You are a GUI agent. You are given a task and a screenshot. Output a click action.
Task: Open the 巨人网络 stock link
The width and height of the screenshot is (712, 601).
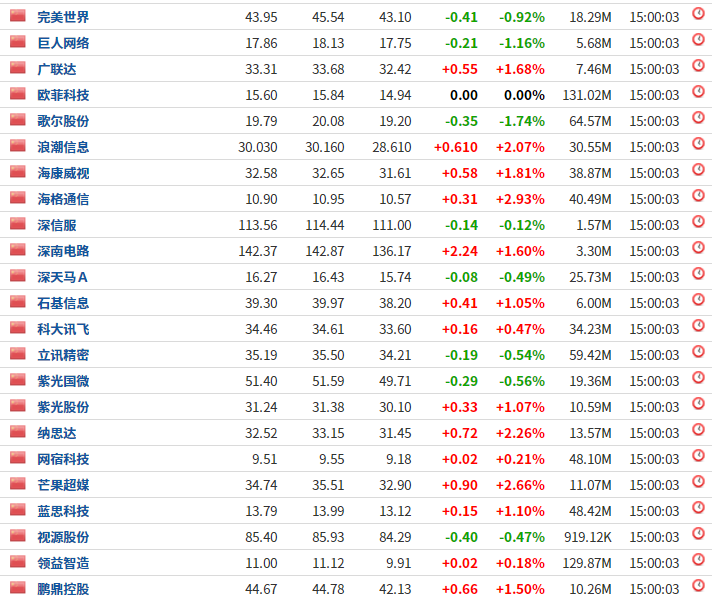pyautogui.click(x=63, y=43)
